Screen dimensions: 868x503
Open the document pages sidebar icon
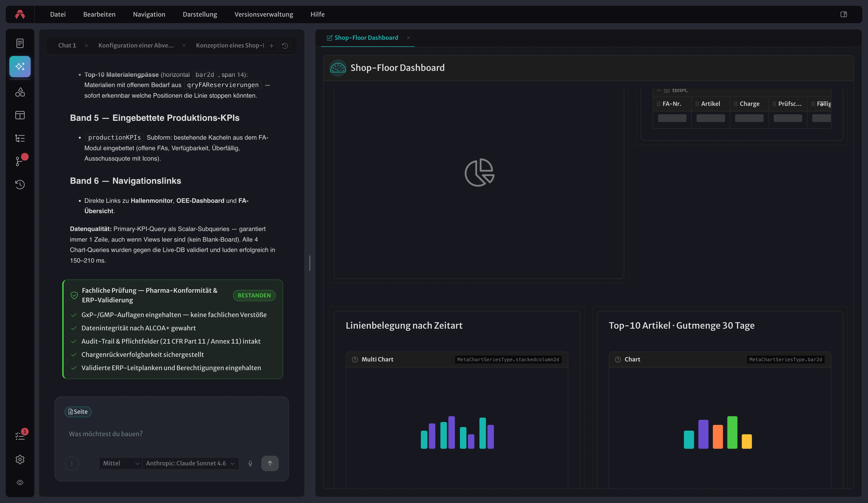[x=20, y=43]
